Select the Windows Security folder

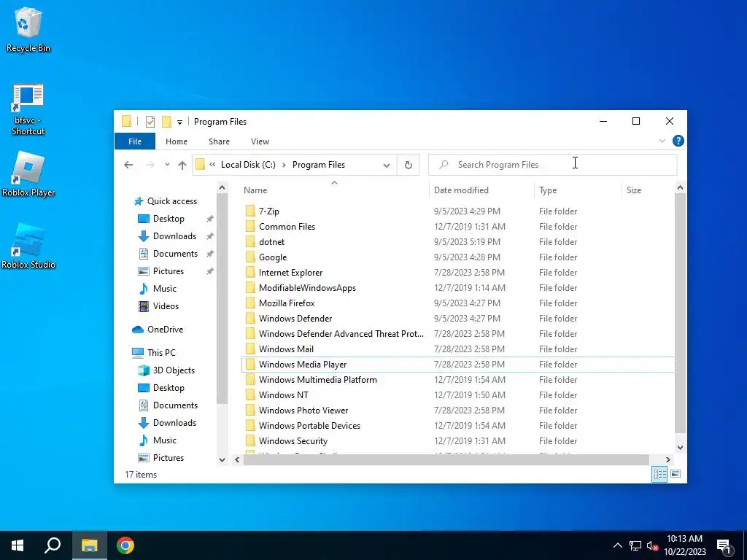point(286,441)
